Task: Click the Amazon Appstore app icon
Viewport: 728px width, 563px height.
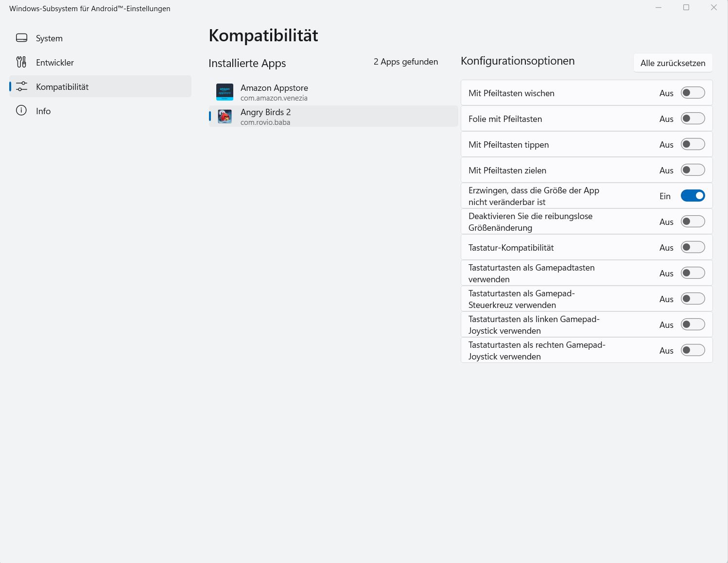Action: (225, 92)
